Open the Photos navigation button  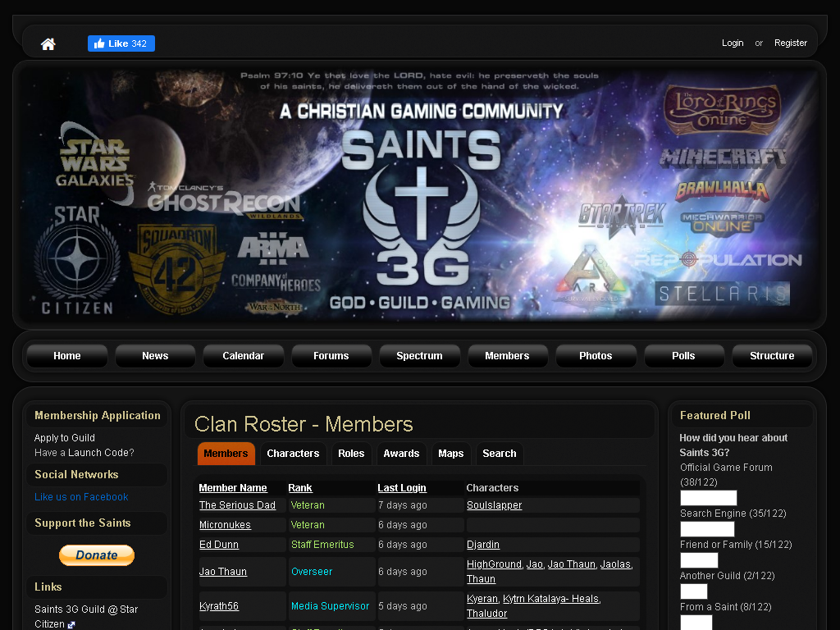[x=596, y=356]
